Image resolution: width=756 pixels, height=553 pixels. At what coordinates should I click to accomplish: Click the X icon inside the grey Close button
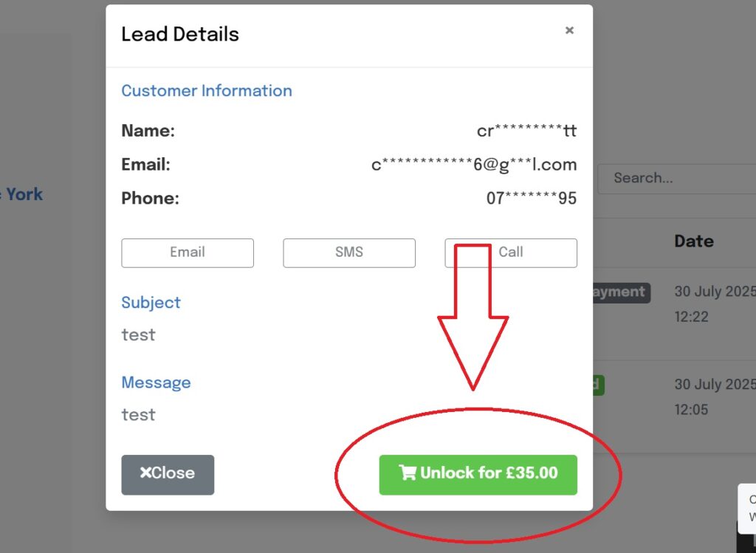pyautogui.click(x=145, y=473)
